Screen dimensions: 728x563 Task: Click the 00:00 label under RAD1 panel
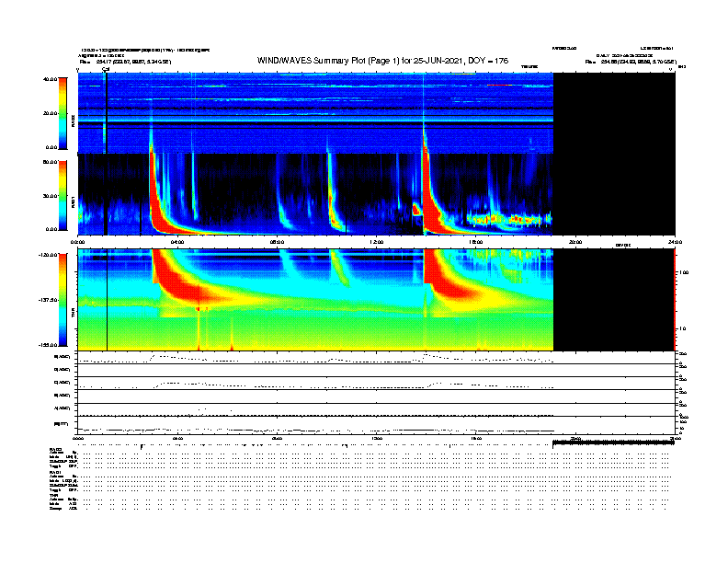click(x=78, y=242)
